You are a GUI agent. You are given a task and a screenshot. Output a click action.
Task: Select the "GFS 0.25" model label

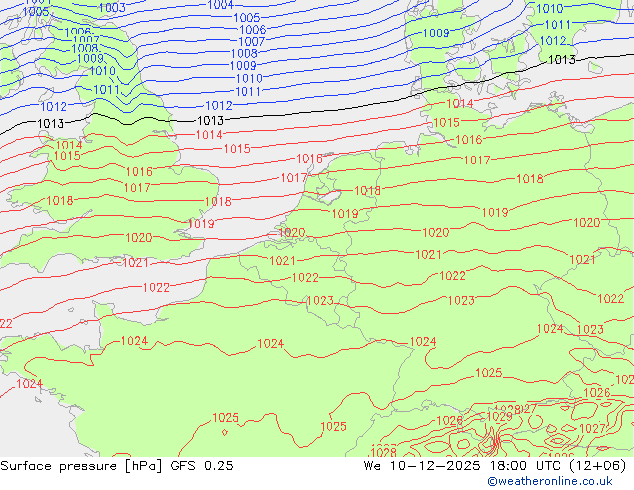click(202, 466)
